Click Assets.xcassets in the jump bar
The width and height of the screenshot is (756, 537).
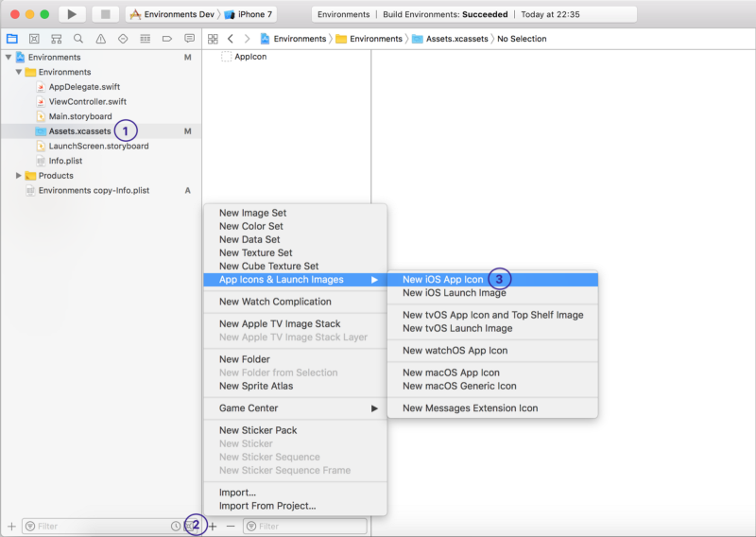(450, 39)
